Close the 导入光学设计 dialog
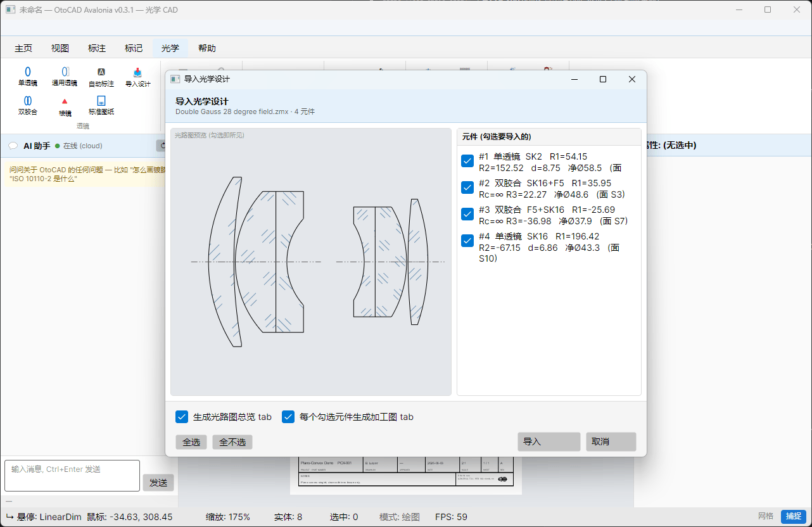812x527 pixels. click(x=632, y=79)
